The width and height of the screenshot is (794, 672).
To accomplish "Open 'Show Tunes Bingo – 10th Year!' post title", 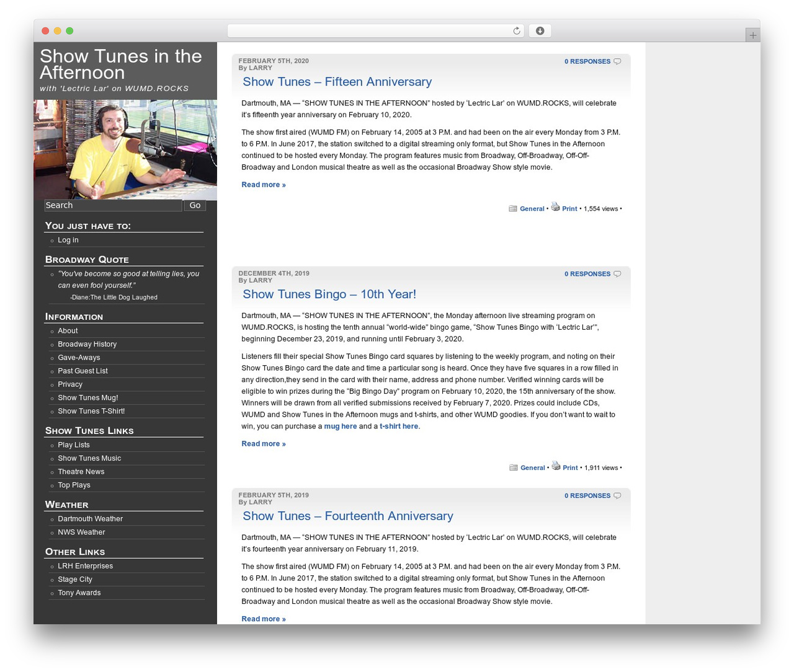I will 329,294.
